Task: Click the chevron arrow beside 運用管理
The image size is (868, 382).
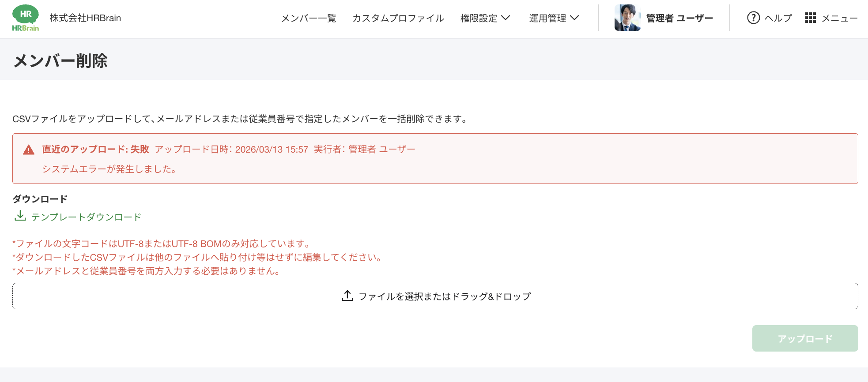Action: tap(574, 18)
